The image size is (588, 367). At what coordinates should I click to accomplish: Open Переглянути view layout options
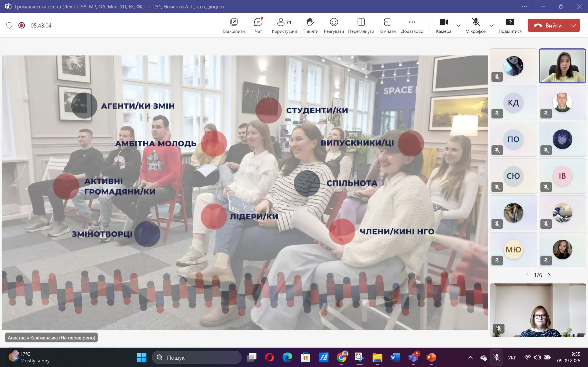(361, 25)
